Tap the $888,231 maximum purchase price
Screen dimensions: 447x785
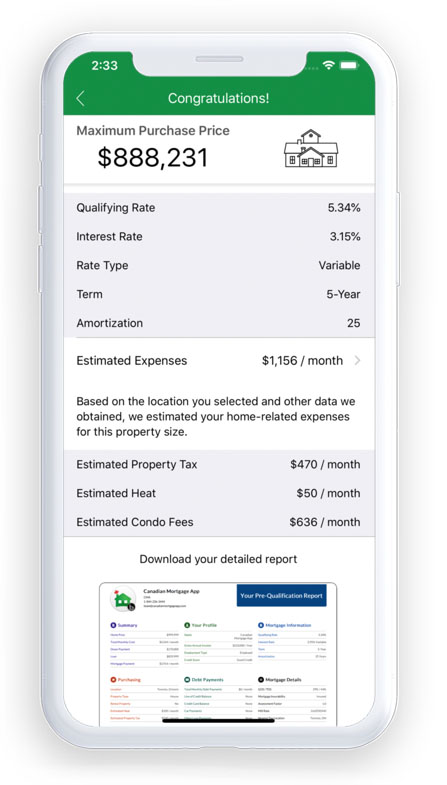[152, 158]
